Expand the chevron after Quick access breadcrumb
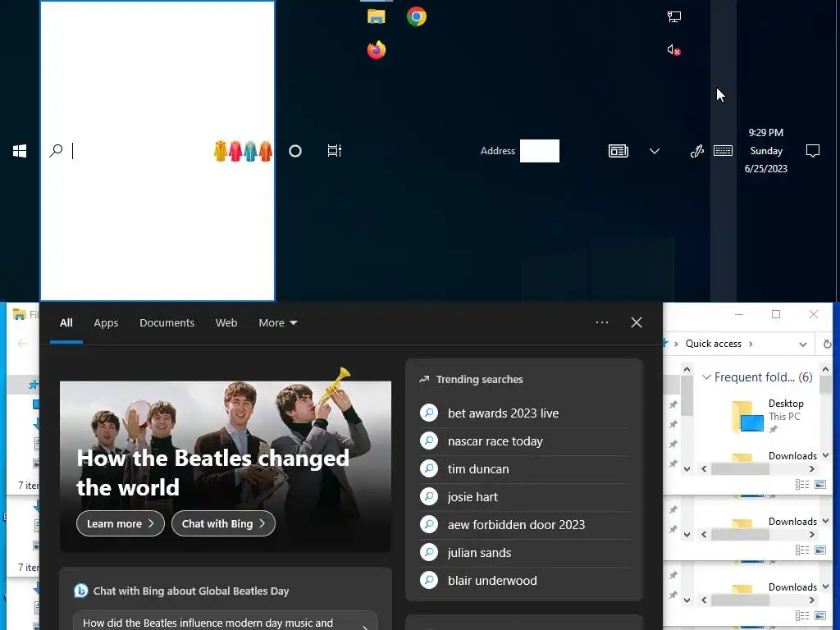This screenshot has height=630, width=840. 751,344
